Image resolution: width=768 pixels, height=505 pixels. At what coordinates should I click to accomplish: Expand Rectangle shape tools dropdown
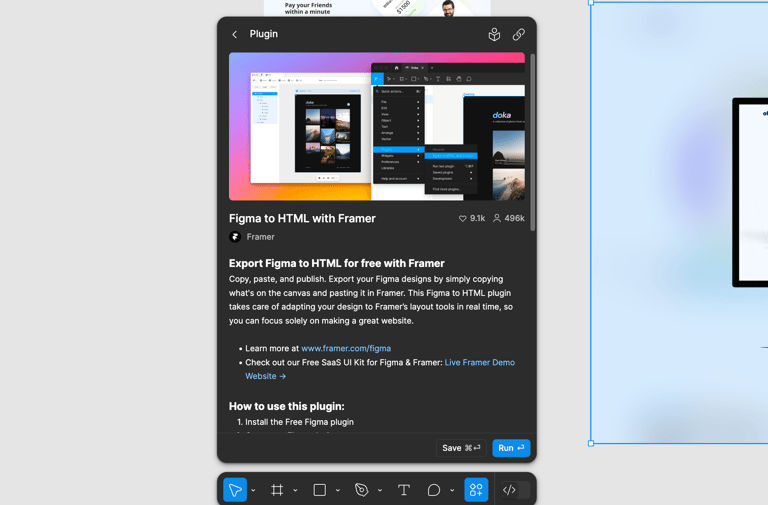[338, 490]
